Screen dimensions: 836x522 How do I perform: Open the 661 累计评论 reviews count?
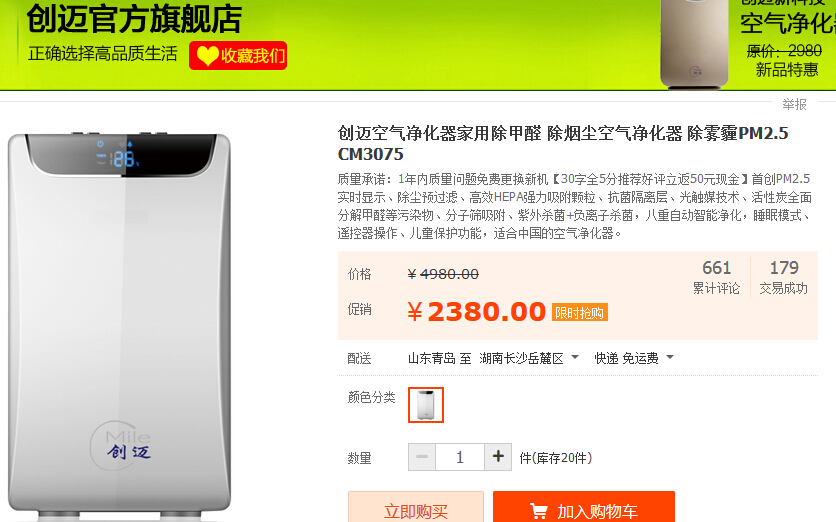(716, 277)
